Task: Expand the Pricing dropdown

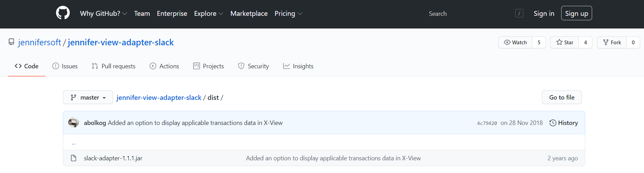Action: [x=288, y=13]
